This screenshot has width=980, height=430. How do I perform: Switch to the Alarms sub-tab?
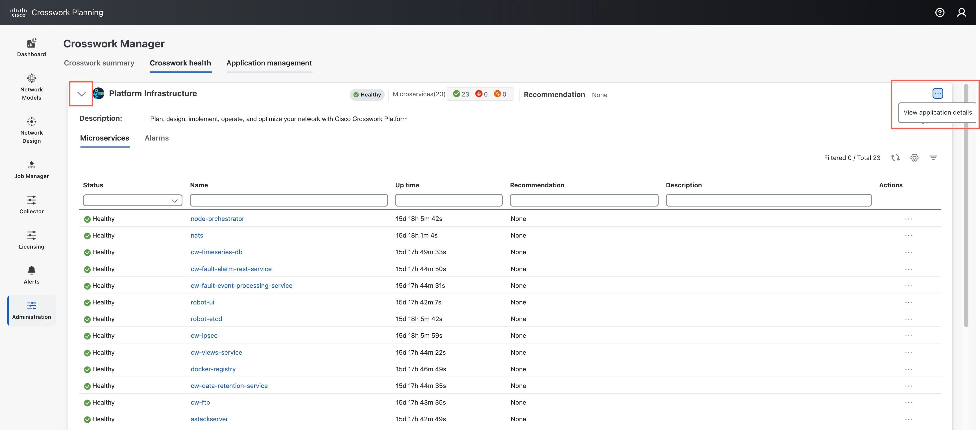pyautogui.click(x=156, y=138)
